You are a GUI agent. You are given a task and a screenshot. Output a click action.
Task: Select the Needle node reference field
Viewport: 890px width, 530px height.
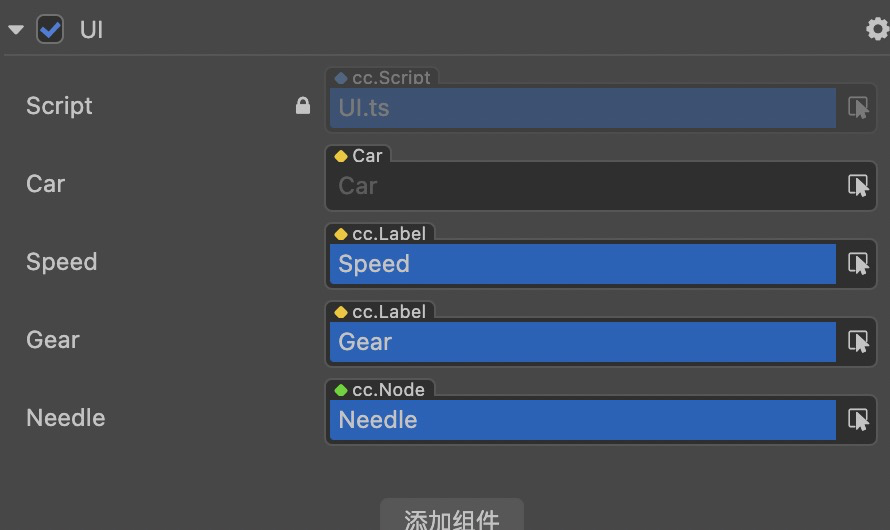(582, 420)
